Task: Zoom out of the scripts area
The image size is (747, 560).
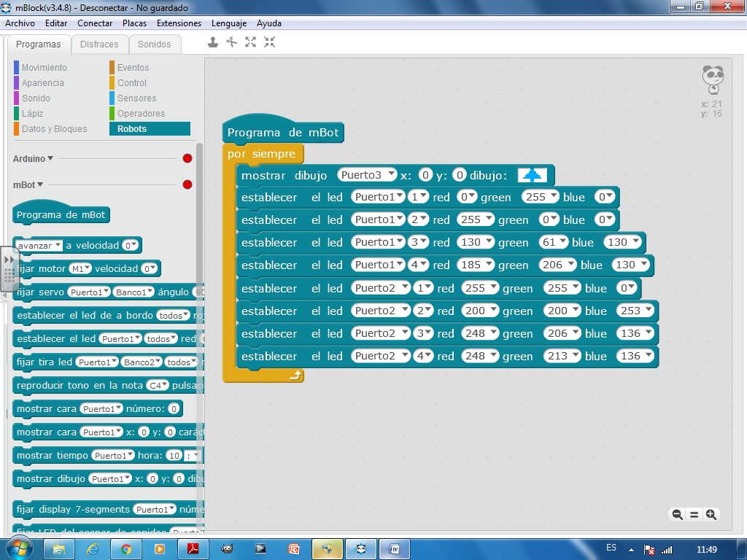Action: click(676, 515)
